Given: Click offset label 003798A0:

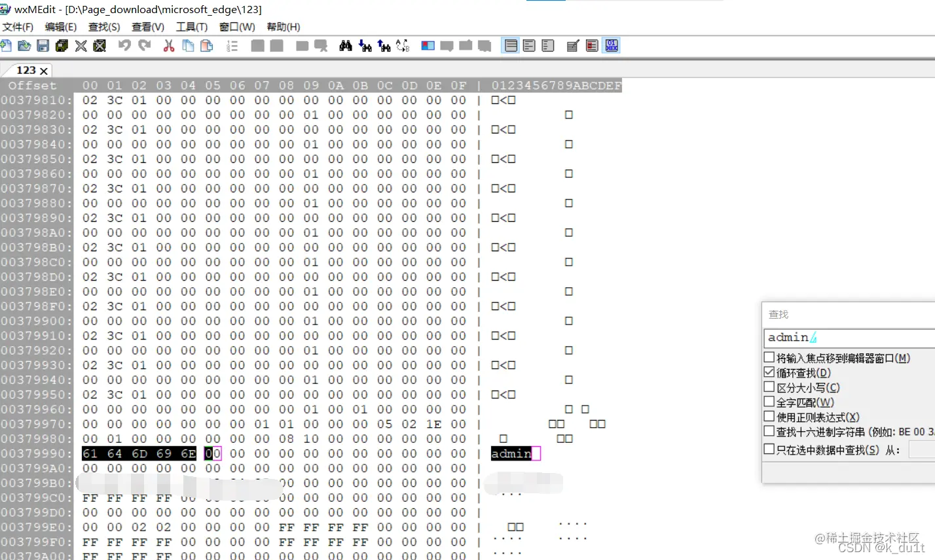Looking at the screenshot, I should pyautogui.click(x=37, y=232).
